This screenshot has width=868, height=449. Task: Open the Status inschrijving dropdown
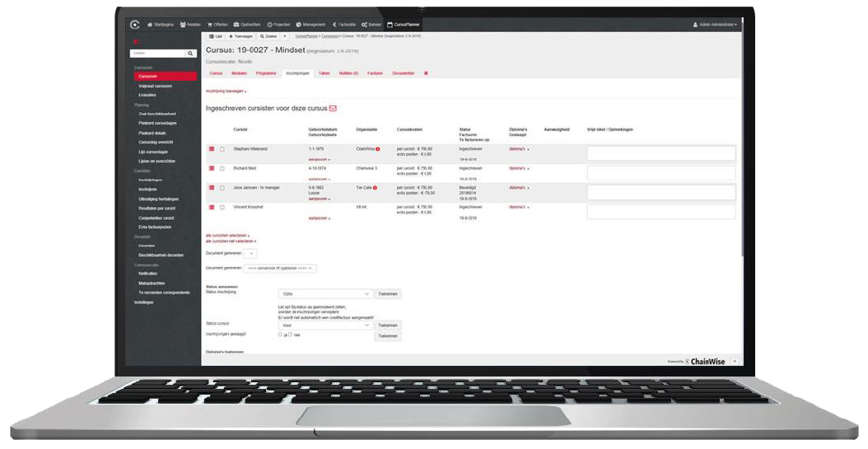point(324,294)
